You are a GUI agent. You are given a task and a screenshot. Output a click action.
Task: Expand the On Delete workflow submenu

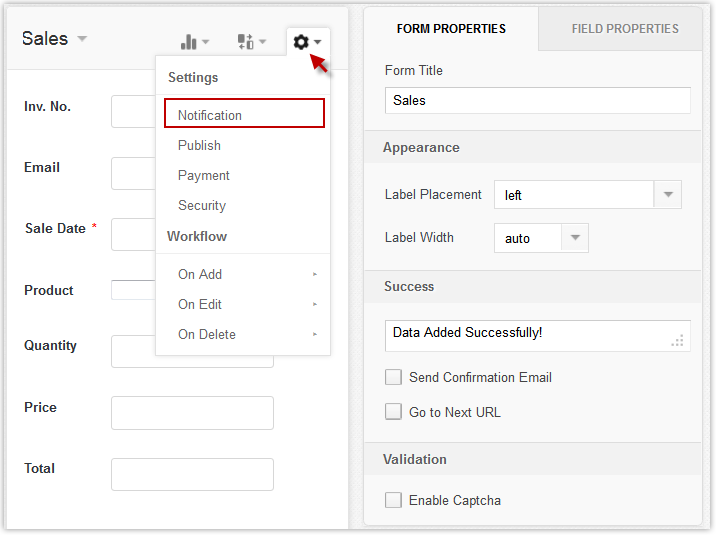pyautogui.click(x=243, y=334)
